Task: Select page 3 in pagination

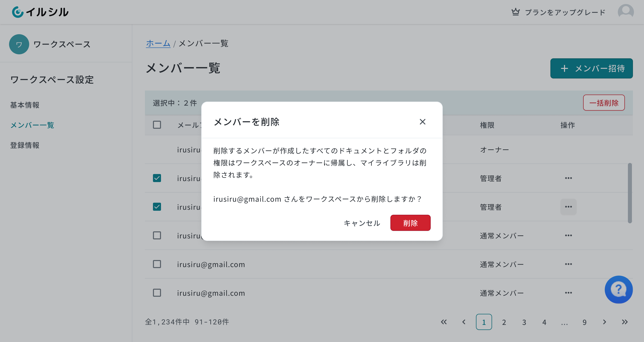Action: tap(524, 322)
